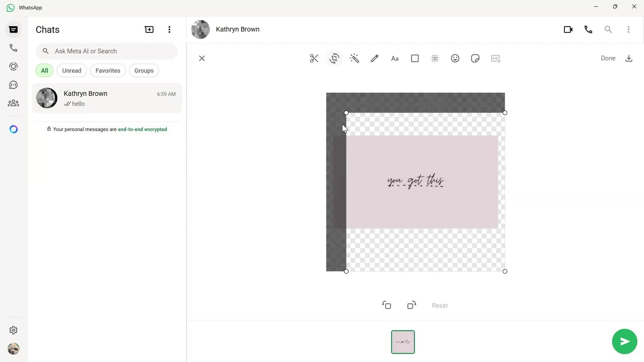
Task: Apply the magic wand auto-enhance tool
Action: coord(355,58)
